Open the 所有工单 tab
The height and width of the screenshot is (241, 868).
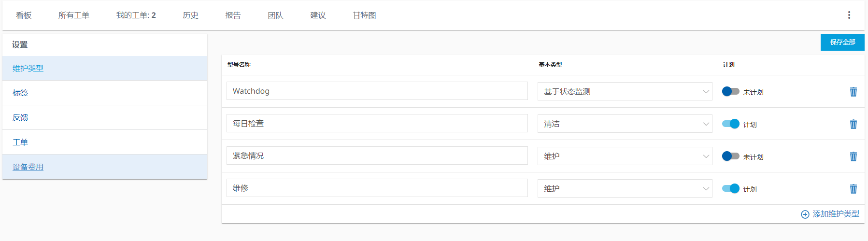[x=74, y=15]
